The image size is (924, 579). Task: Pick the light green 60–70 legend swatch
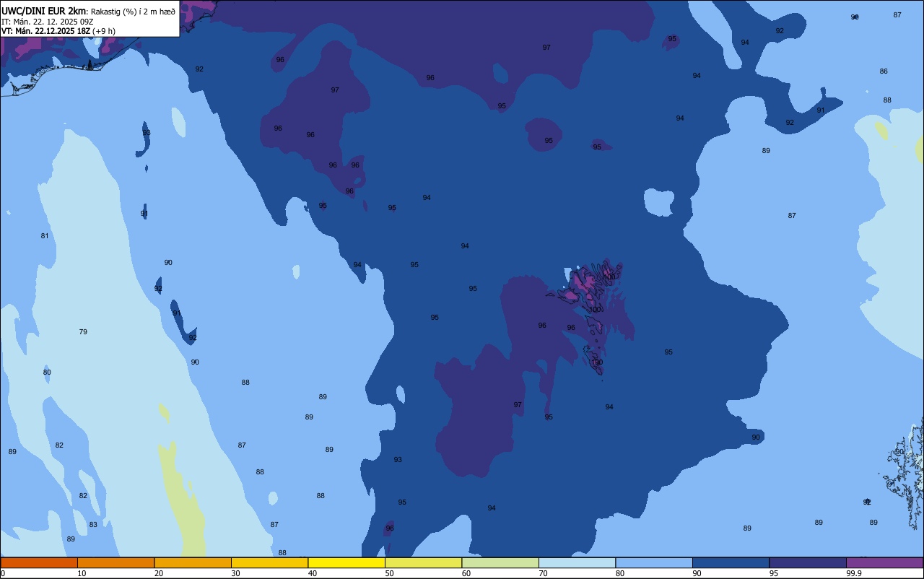click(x=500, y=562)
